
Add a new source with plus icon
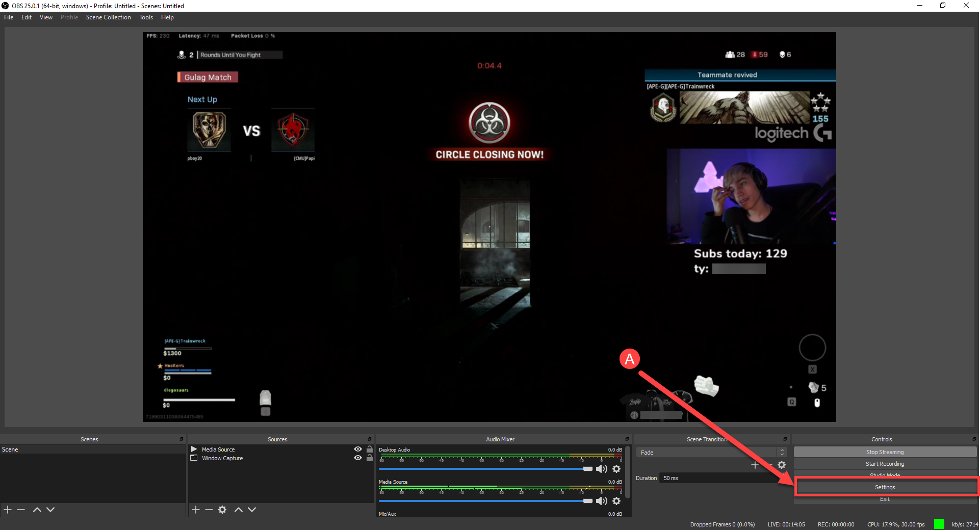point(196,510)
